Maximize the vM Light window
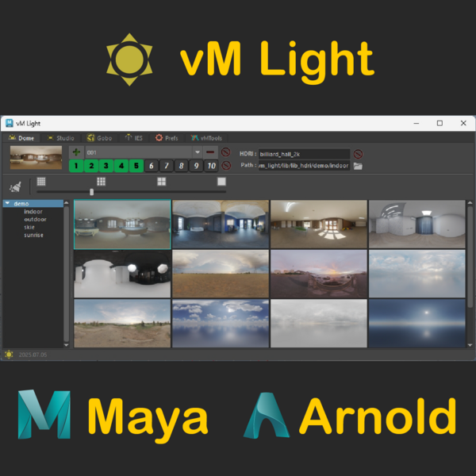 [440, 123]
